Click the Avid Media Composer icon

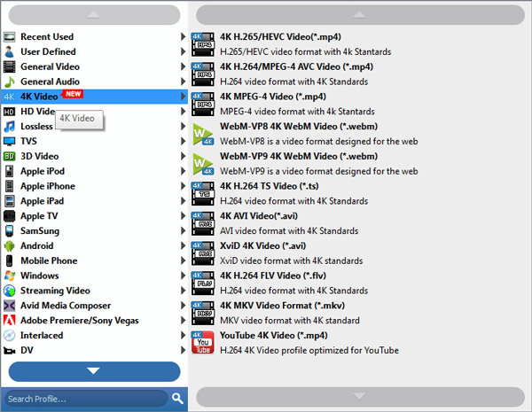[x=9, y=305]
